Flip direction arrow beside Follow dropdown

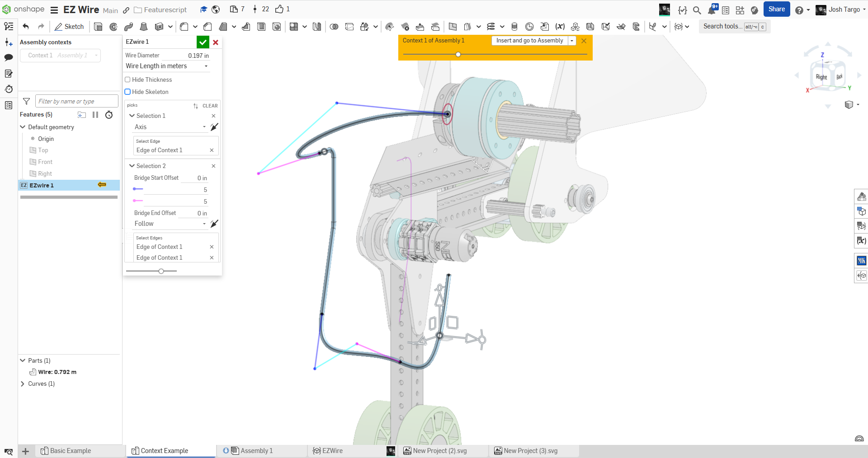click(214, 224)
